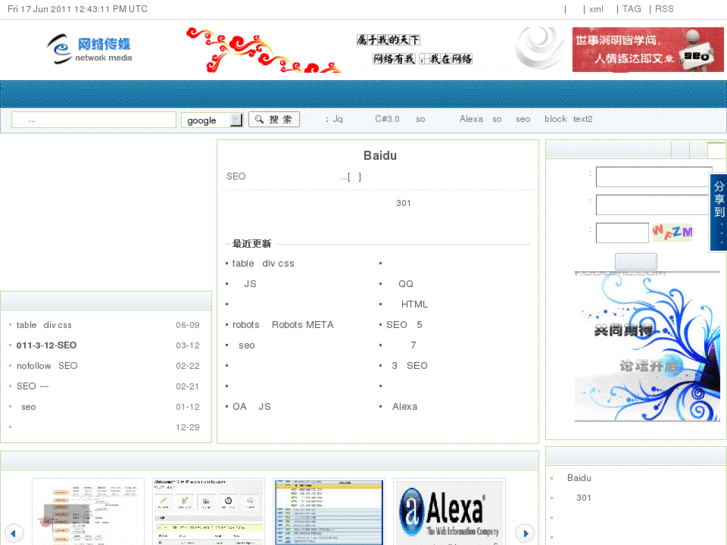The height and width of the screenshot is (545, 727).
Task: Open the RSS feed link
Action: tap(664, 9)
